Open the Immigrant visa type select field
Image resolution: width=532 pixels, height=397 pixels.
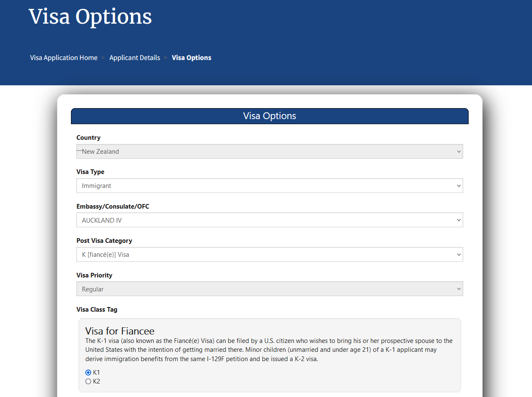pos(262,186)
